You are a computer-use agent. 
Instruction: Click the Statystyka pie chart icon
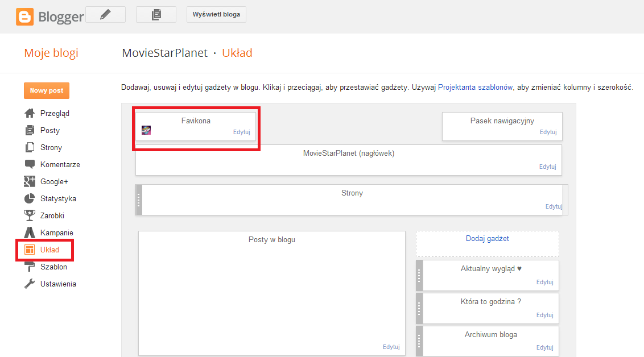[x=30, y=198]
